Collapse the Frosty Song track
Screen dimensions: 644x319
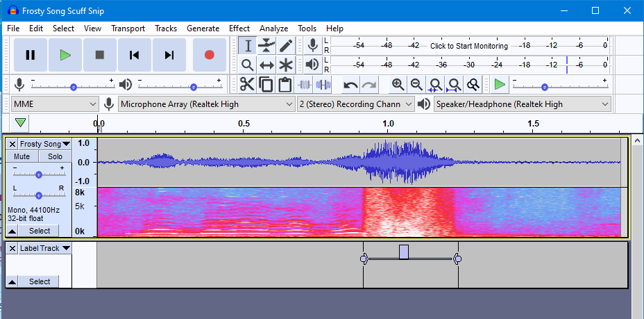pos(12,231)
